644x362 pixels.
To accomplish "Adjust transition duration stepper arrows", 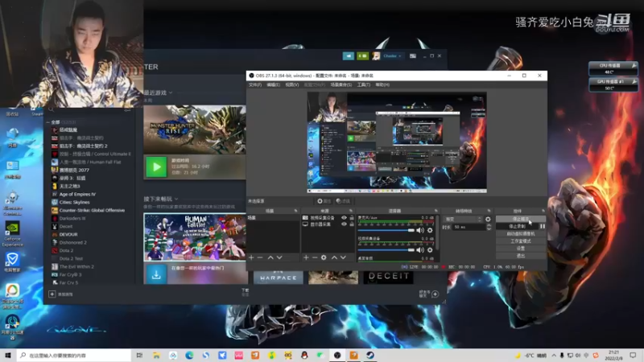I will point(489,227).
